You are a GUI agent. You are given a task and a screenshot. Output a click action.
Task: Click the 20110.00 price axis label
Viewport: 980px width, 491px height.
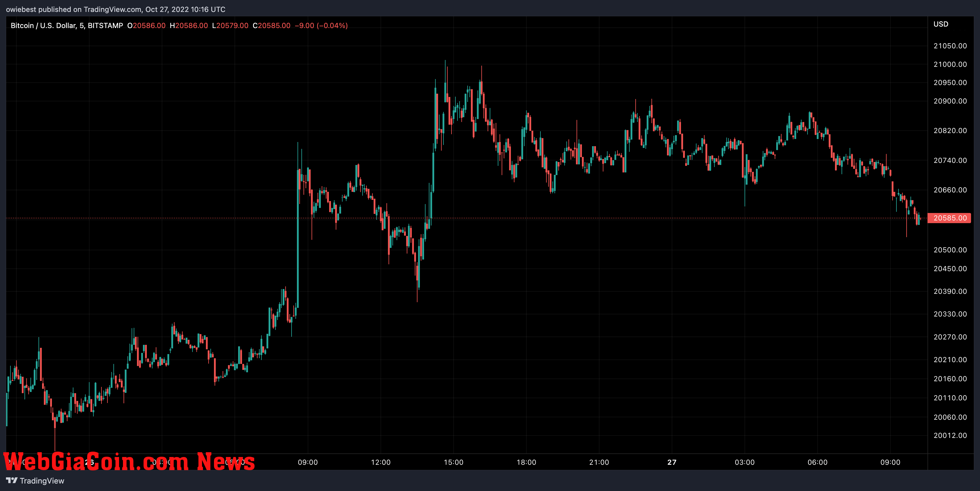pos(950,398)
